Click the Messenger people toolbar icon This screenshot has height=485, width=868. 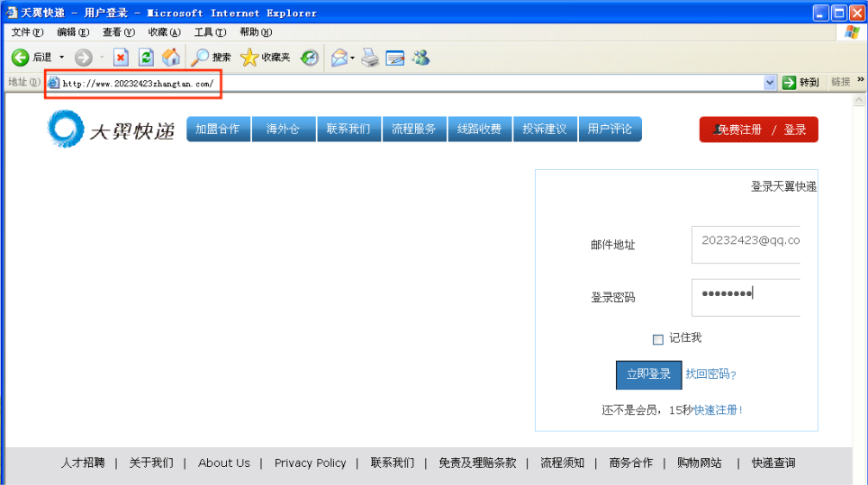coord(420,57)
